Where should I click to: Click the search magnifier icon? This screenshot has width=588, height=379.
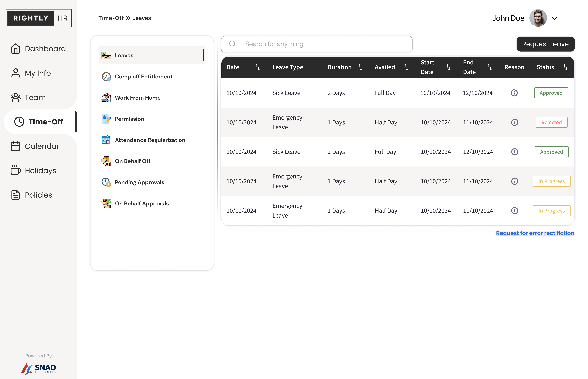click(x=232, y=44)
